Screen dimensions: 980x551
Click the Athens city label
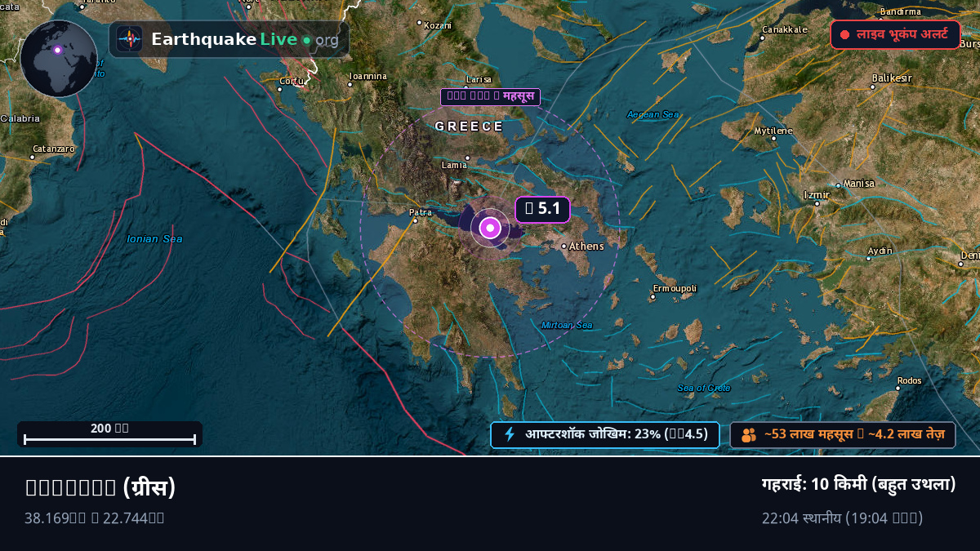tap(586, 246)
